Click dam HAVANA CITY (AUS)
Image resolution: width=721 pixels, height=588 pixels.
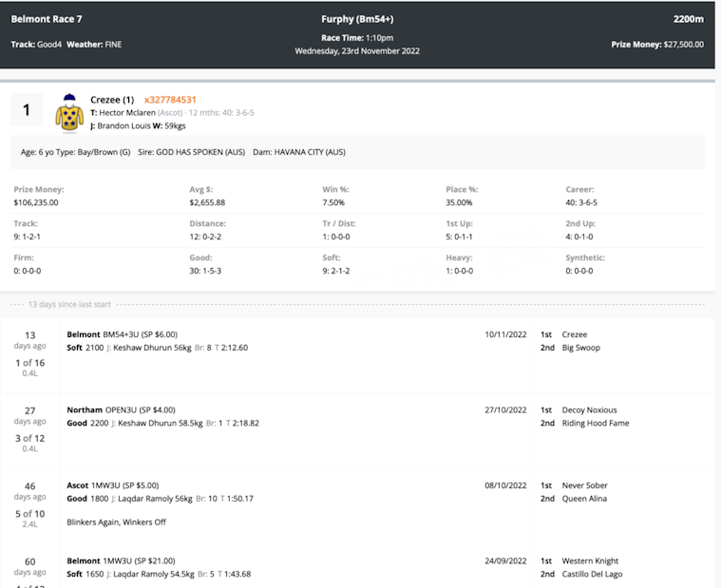(310, 152)
